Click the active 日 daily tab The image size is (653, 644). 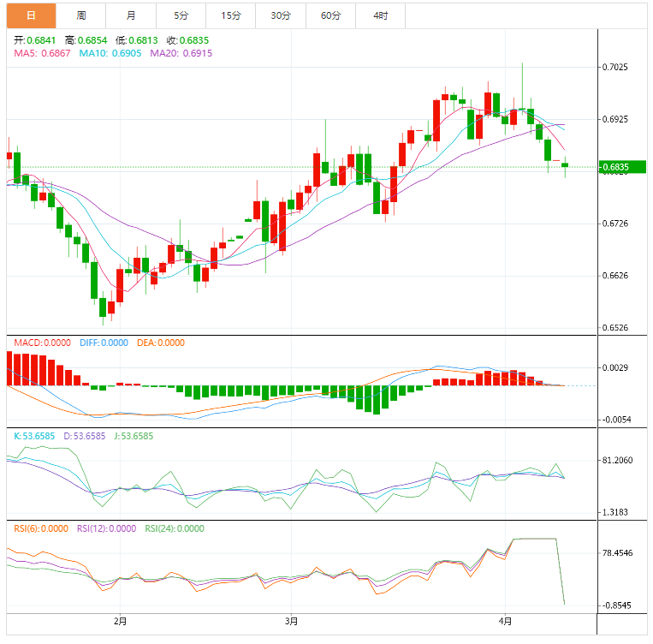[x=31, y=15]
